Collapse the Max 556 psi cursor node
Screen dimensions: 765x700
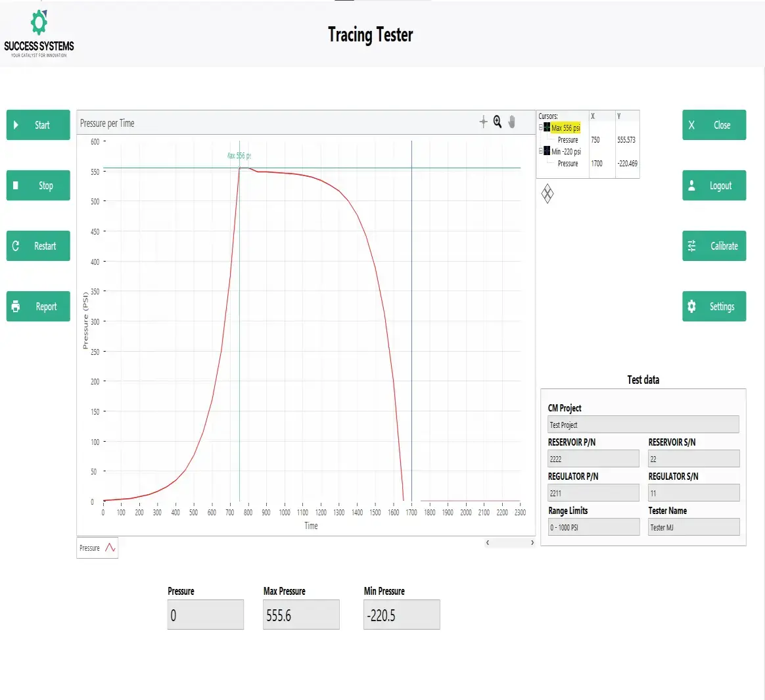tap(541, 128)
